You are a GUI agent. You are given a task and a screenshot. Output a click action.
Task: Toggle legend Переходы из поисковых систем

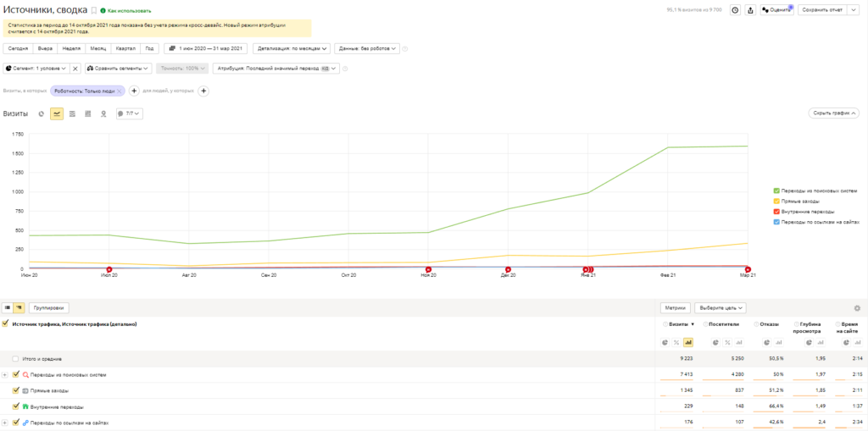click(776, 191)
